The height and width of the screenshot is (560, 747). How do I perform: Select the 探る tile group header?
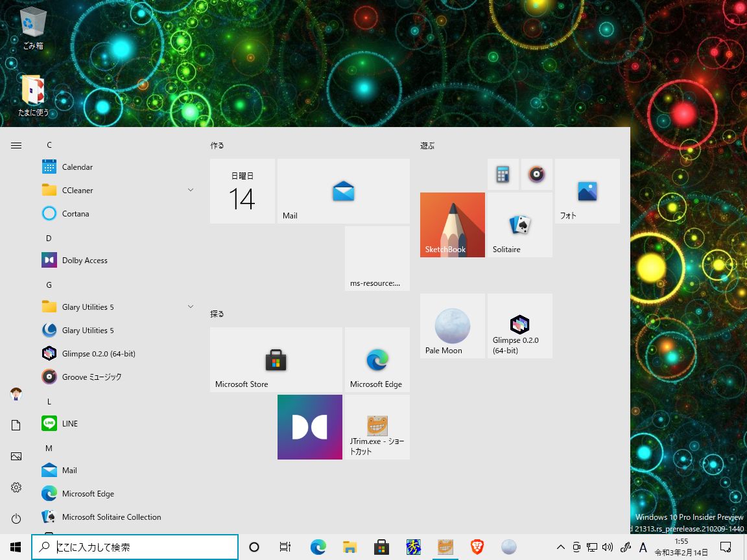(217, 314)
